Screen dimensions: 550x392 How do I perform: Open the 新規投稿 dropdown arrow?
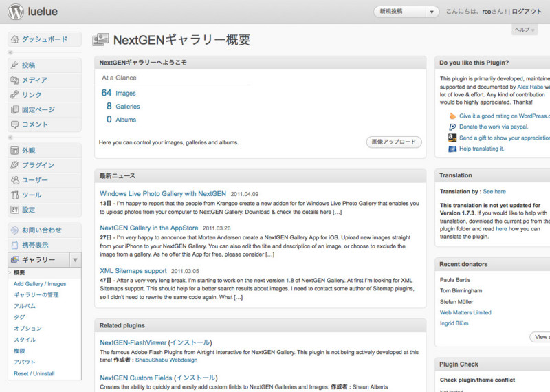click(432, 12)
